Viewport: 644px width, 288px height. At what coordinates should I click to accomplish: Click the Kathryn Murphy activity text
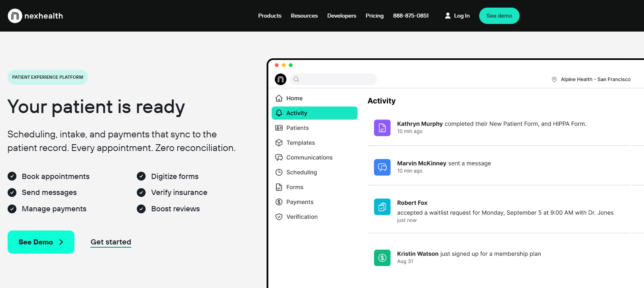point(492,124)
